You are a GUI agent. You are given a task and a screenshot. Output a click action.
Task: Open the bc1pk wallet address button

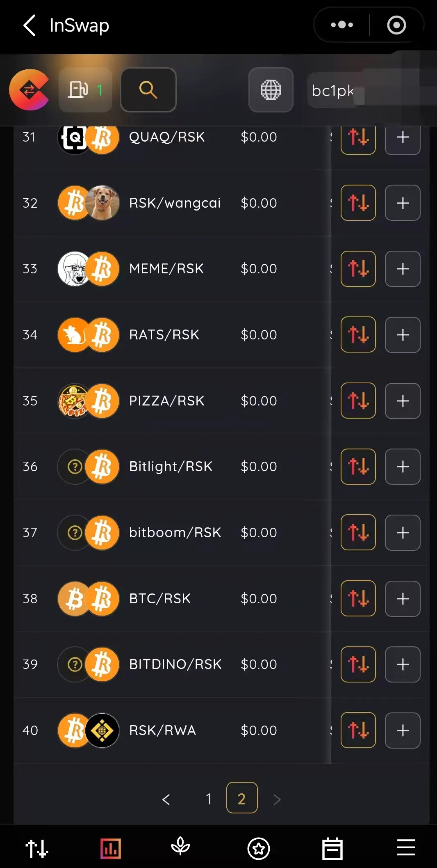tap(332, 91)
